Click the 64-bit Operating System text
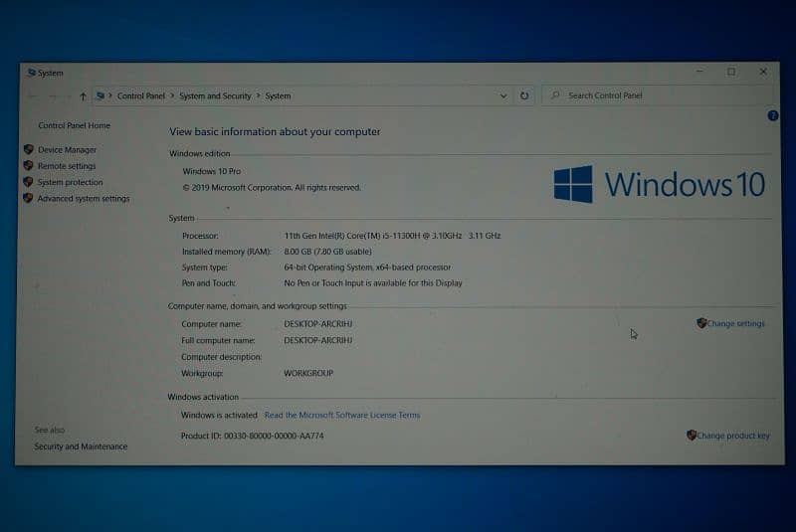 [367, 267]
